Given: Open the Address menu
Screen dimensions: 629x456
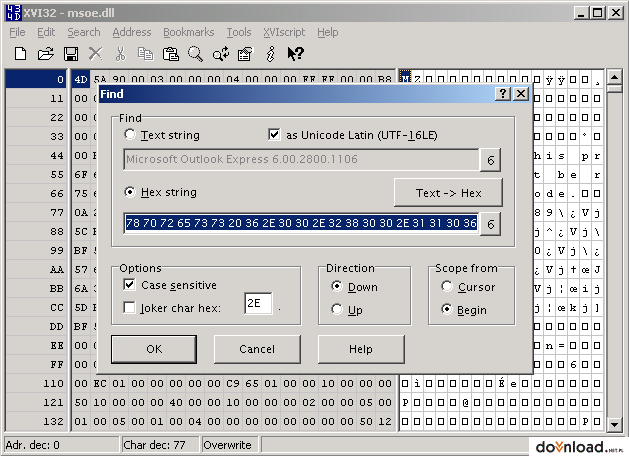Looking at the screenshot, I should [x=132, y=32].
